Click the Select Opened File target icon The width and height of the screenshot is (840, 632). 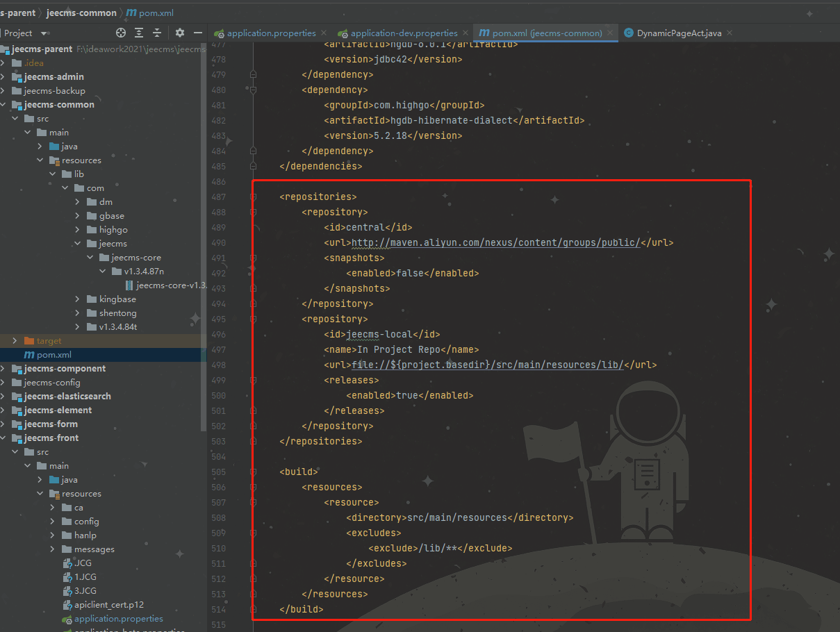click(121, 33)
